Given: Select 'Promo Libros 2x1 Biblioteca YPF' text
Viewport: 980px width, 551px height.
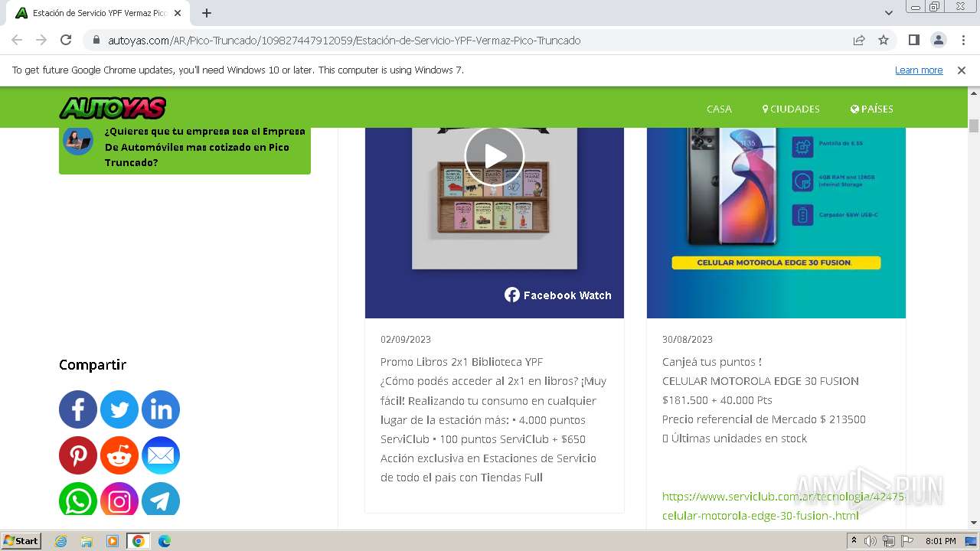Looking at the screenshot, I should tap(462, 362).
